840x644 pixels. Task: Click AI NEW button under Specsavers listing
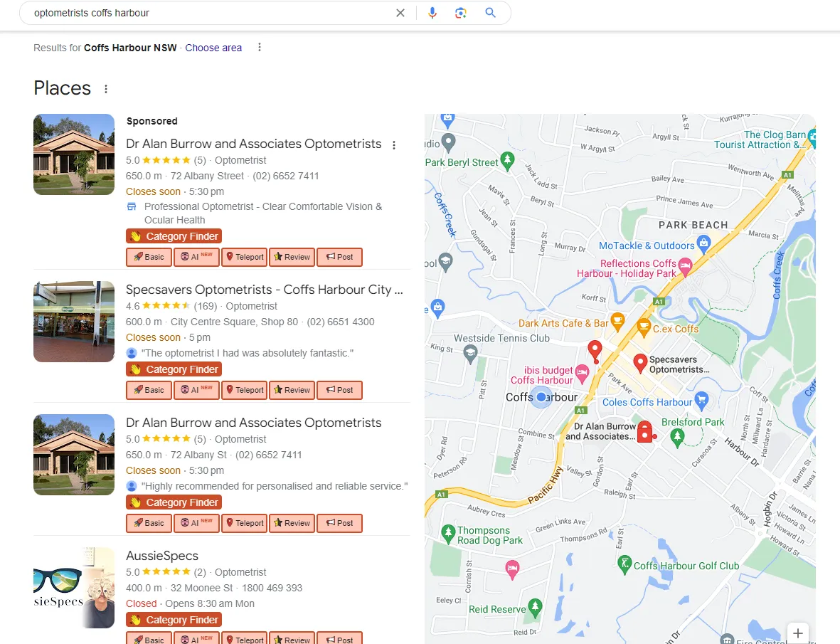coord(196,390)
